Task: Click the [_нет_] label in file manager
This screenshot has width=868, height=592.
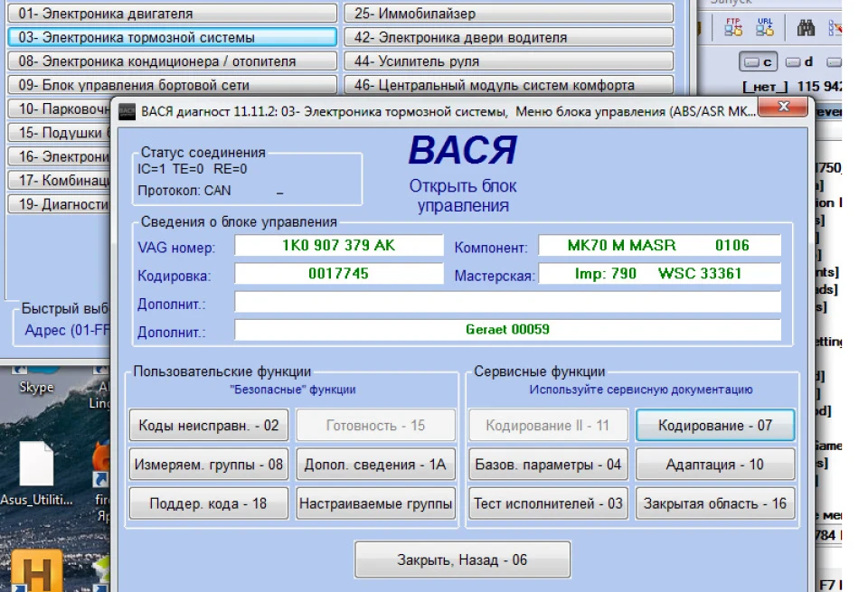Action: click(x=765, y=86)
